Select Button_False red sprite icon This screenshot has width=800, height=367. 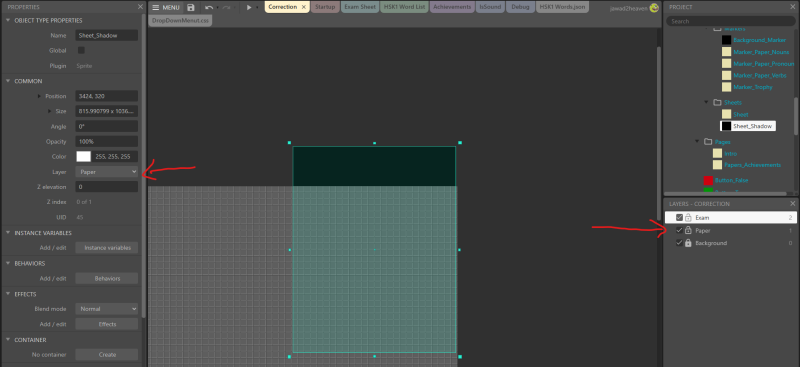pyautogui.click(x=708, y=180)
